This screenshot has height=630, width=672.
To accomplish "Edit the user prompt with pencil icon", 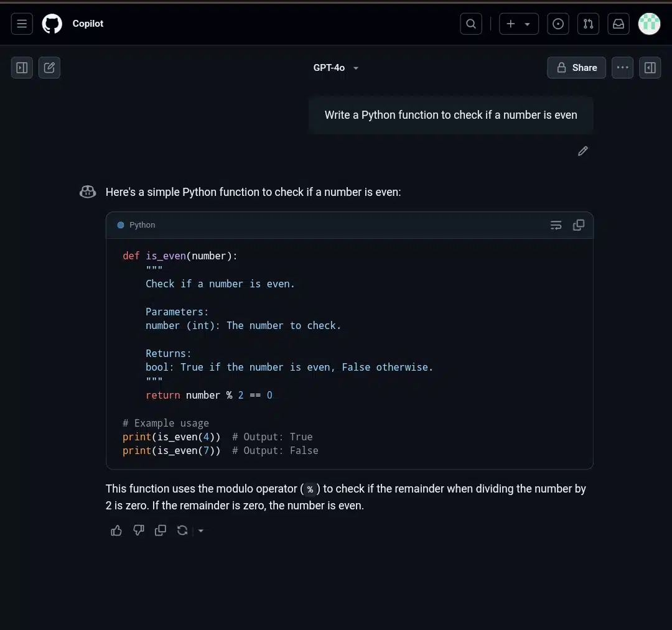I will (583, 151).
